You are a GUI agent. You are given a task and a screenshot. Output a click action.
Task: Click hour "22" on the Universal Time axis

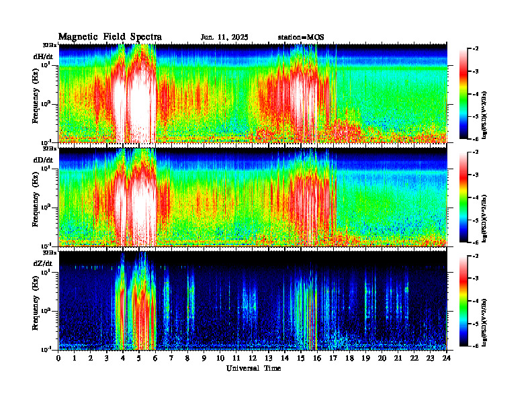(x=414, y=358)
